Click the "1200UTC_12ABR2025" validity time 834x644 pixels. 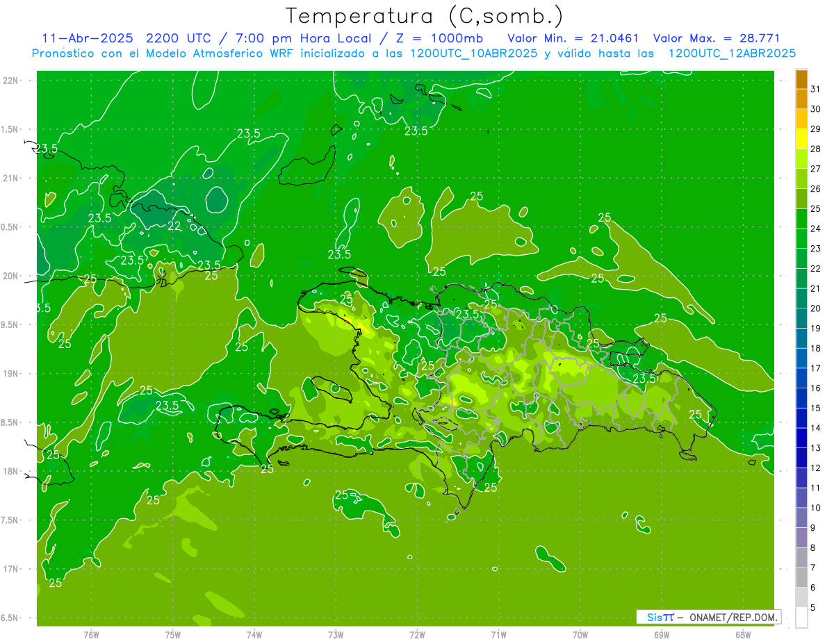pos(732,53)
